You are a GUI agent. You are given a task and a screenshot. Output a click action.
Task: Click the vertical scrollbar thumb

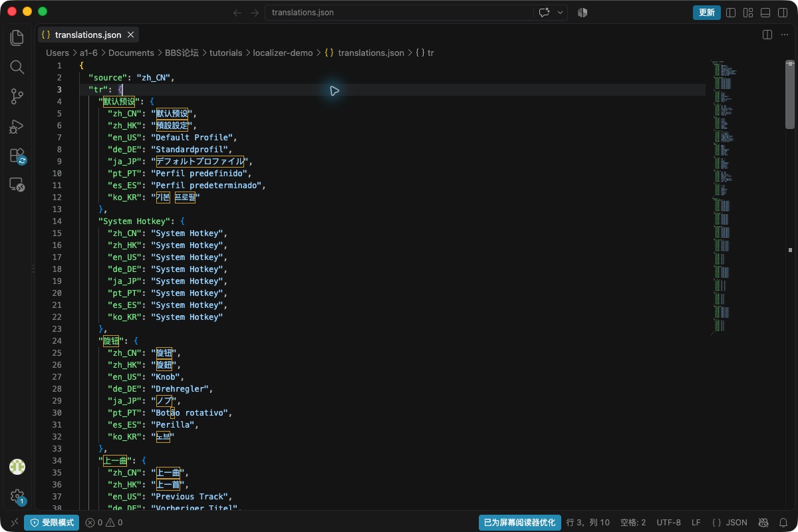[790, 94]
